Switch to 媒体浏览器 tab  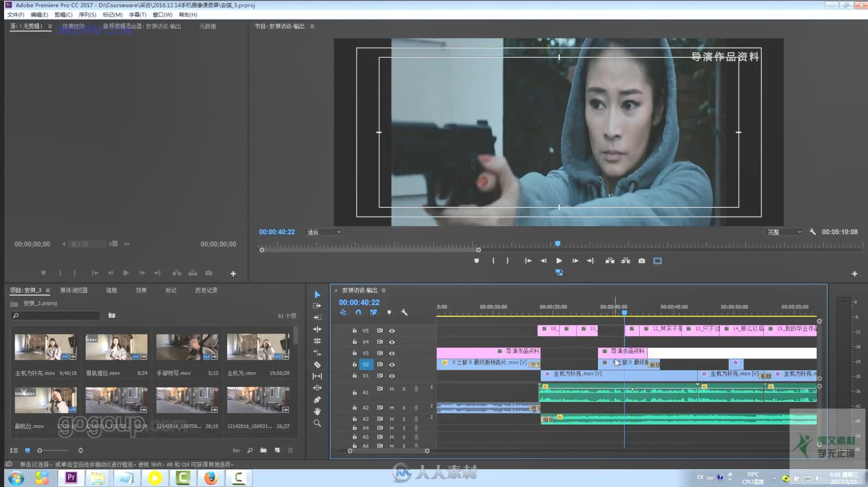tap(74, 290)
